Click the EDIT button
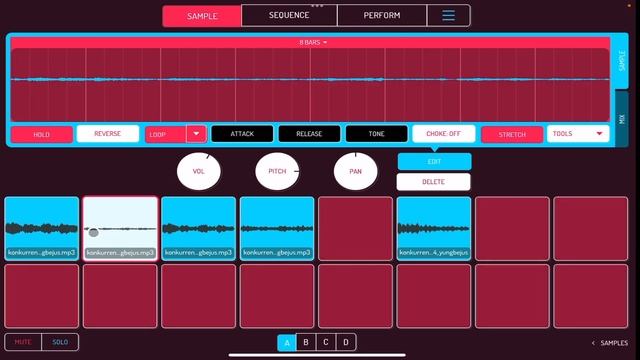The height and width of the screenshot is (360, 640). coord(434,162)
